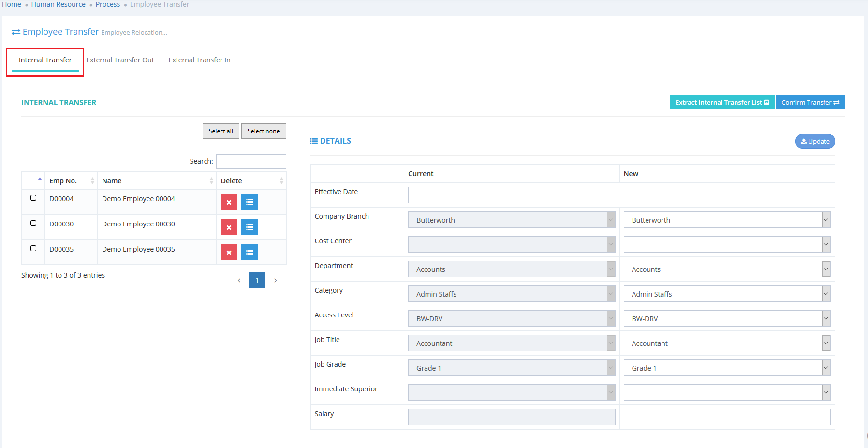Go to next page arrow in pagination
The height and width of the screenshot is (448, 868).
276,280
